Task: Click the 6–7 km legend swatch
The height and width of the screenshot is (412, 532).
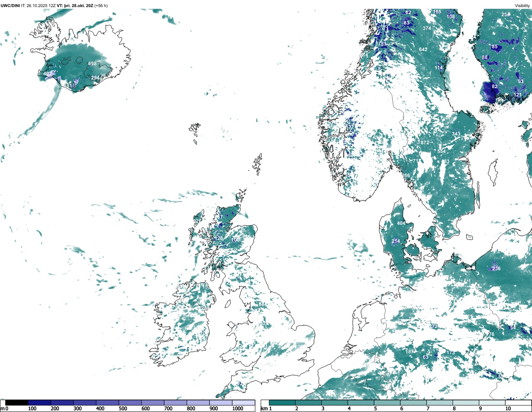Action: click(413, 402)
